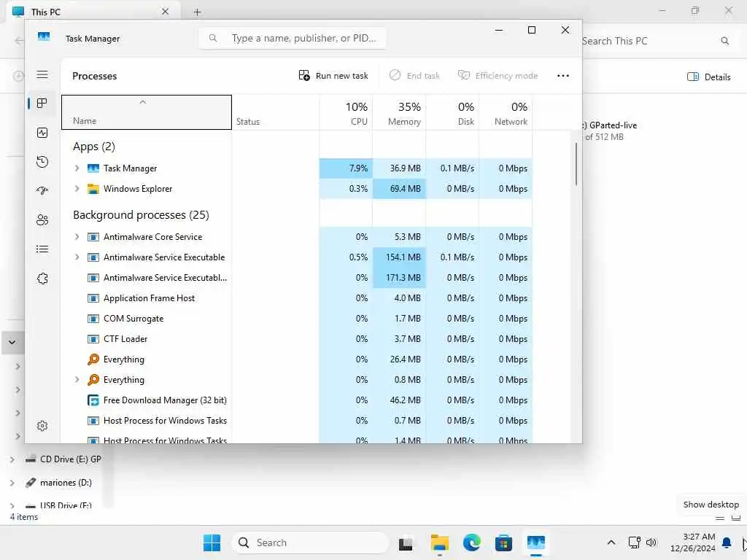This screenshot has width=747, height=560.
Task: Select the Processes page icon in sidebar
Action: pos(42,104)
